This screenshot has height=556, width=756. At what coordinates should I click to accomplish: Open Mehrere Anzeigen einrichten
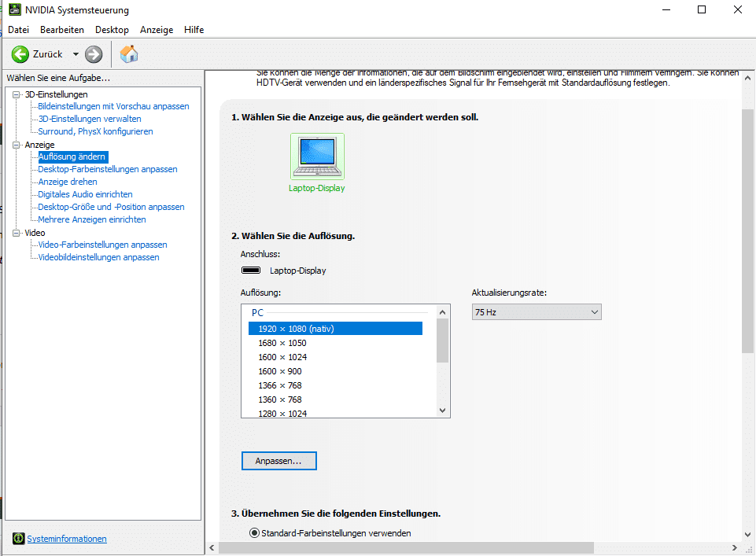[92, 219]
